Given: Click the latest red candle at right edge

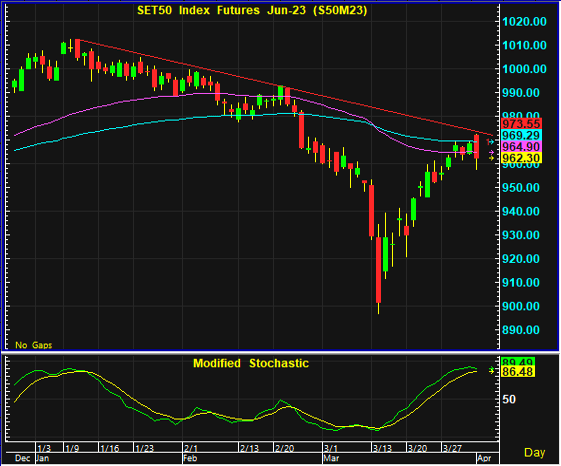Looking at the screenshot, I should tap(477, 147).
